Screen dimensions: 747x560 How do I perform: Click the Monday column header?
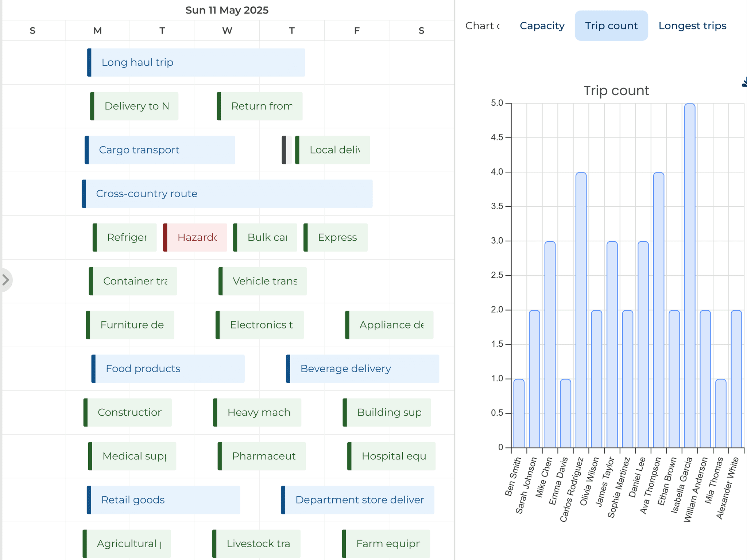click(x=97, y=31)
